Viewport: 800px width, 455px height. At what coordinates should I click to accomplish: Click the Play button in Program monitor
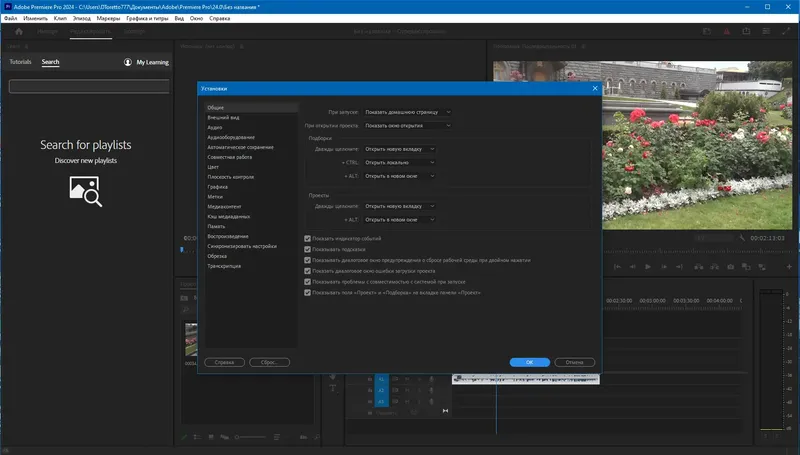pyautogui.click(x=648, y=267)
